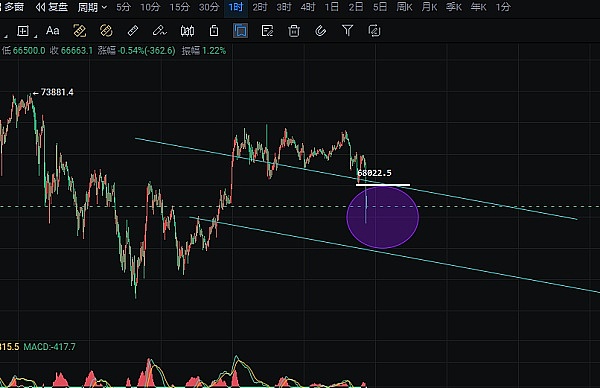Click the edit note list icon

pos(267,31)
